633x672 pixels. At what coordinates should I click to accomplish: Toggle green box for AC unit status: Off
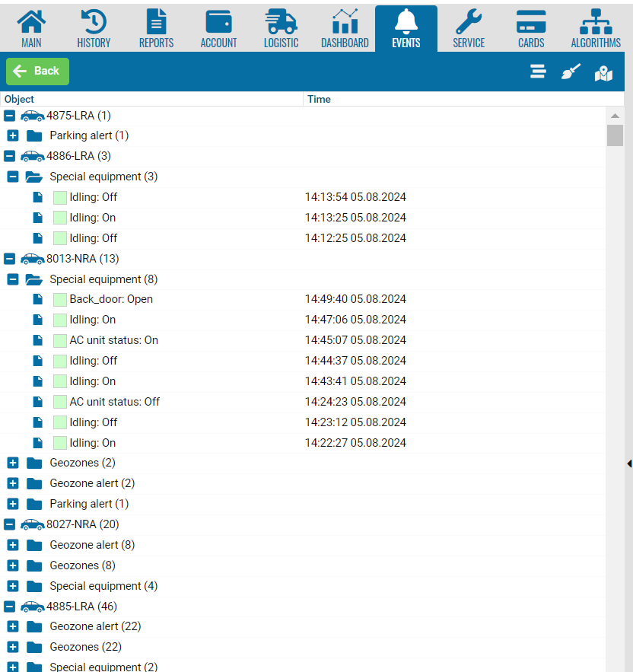[60, 403]
